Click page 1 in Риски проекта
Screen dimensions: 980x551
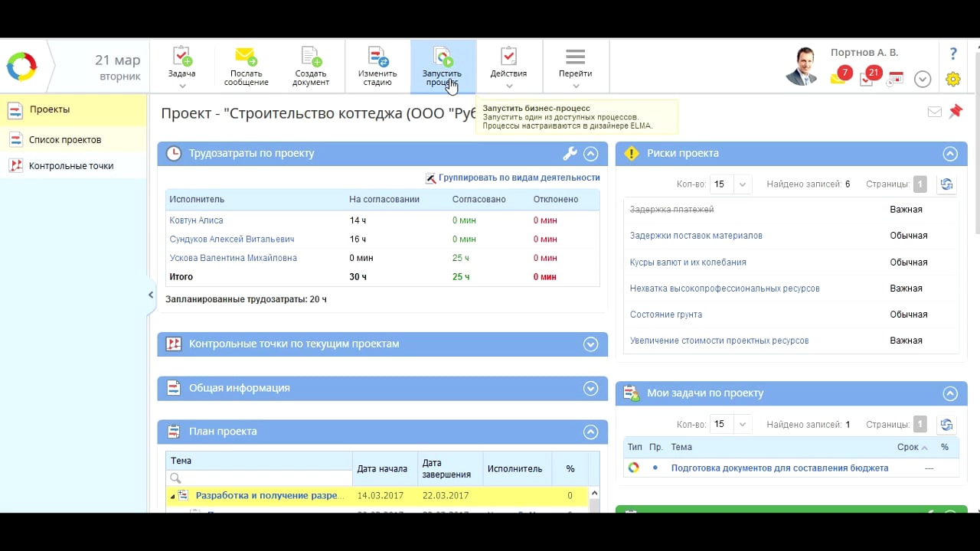[920, 184]
